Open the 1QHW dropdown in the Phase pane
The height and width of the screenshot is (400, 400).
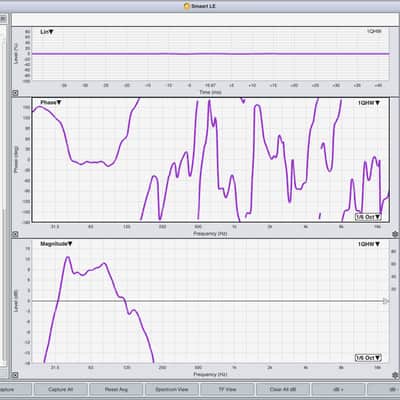369,103
